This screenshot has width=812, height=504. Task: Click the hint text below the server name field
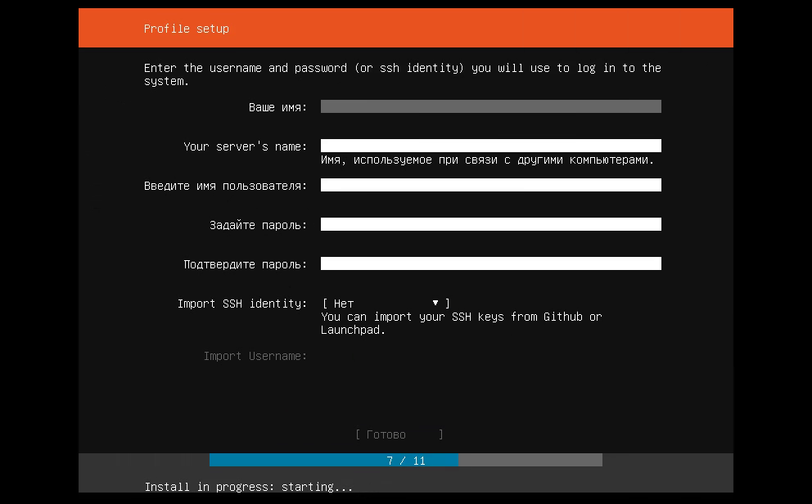487,160
